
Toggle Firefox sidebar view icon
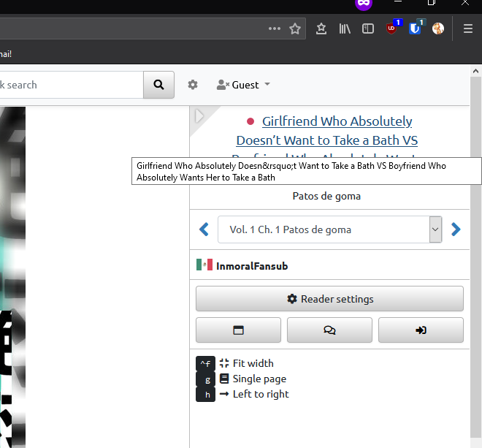pyautogui.click(x=368, y=29)
